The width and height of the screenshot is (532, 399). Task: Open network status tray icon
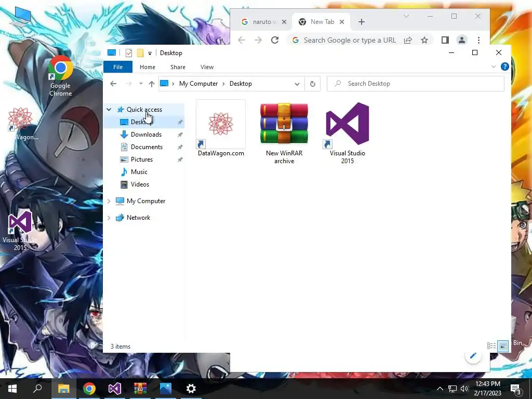coord(452,389)
